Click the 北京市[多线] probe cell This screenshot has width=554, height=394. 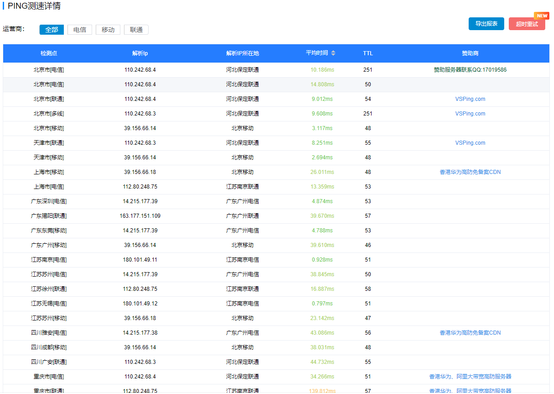49,113
